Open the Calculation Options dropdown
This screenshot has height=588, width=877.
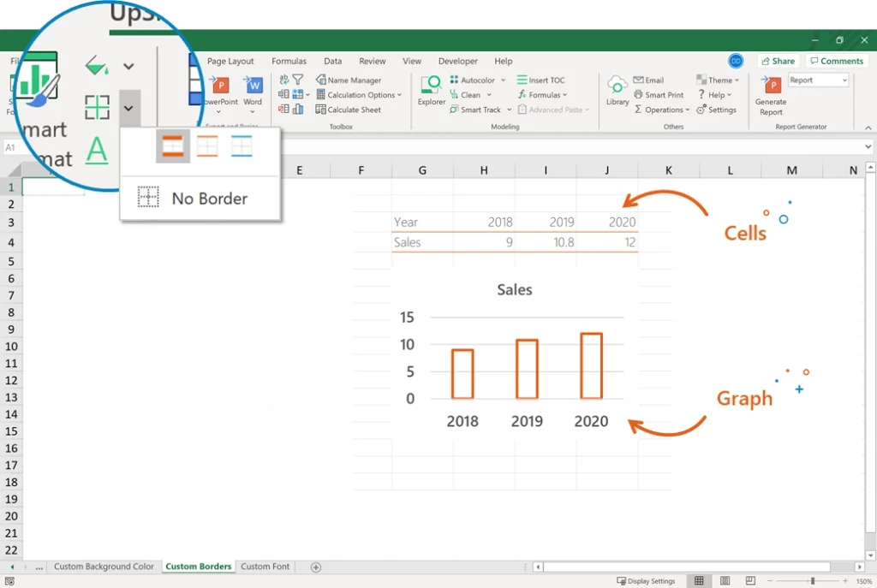360,94
